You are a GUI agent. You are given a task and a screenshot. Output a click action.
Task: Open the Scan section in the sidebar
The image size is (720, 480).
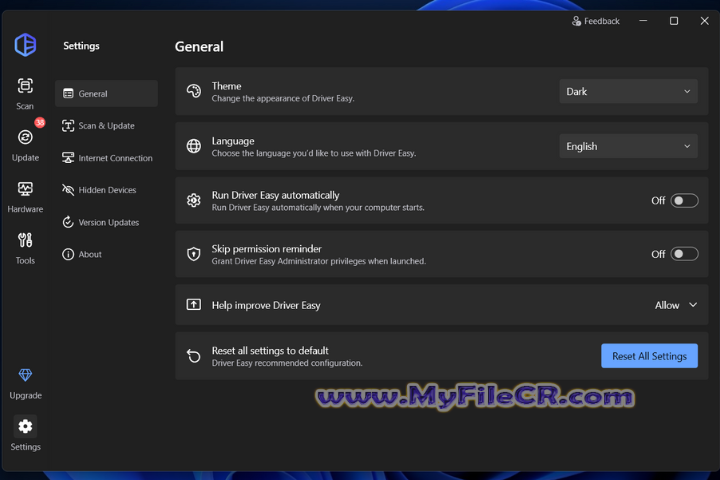click(25, 94)
